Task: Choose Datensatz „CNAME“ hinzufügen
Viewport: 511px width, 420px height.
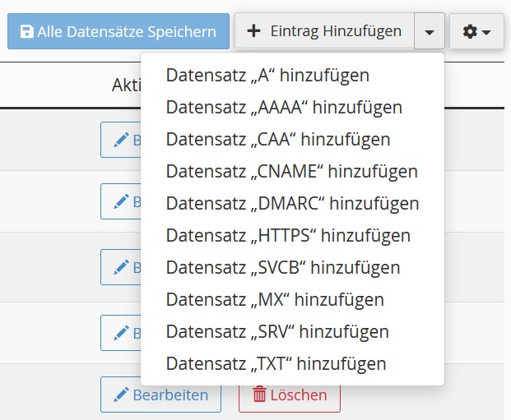Action: click(292, 171)
